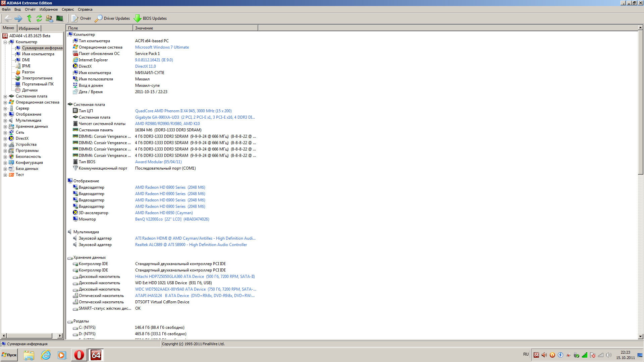The height and width of the screenshot is (362, 644).
Task: Open the BenQ V2200Eco monitor link
Action: click(172, 219)
